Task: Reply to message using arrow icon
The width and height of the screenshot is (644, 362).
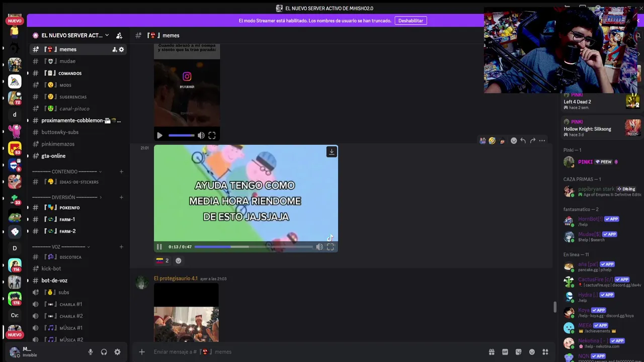Action: tap(523, 141)
